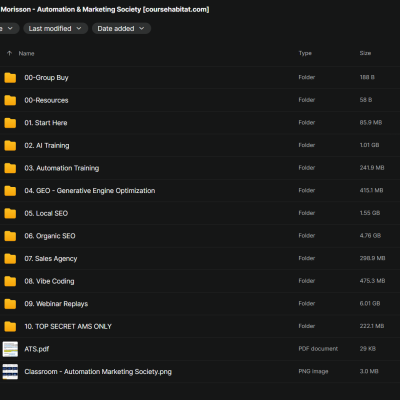
Task: Click the folder icon for 03. Automation Training
Action: click(10, 168)
